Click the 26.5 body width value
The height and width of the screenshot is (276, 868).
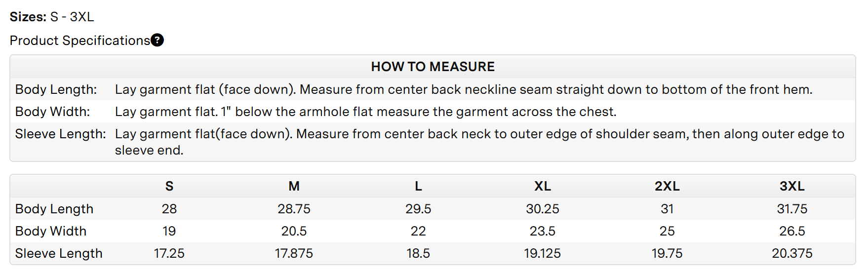point(792,231)
